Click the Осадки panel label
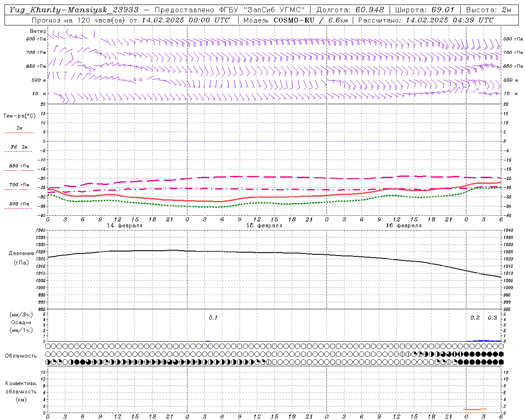 coord(21,322)
